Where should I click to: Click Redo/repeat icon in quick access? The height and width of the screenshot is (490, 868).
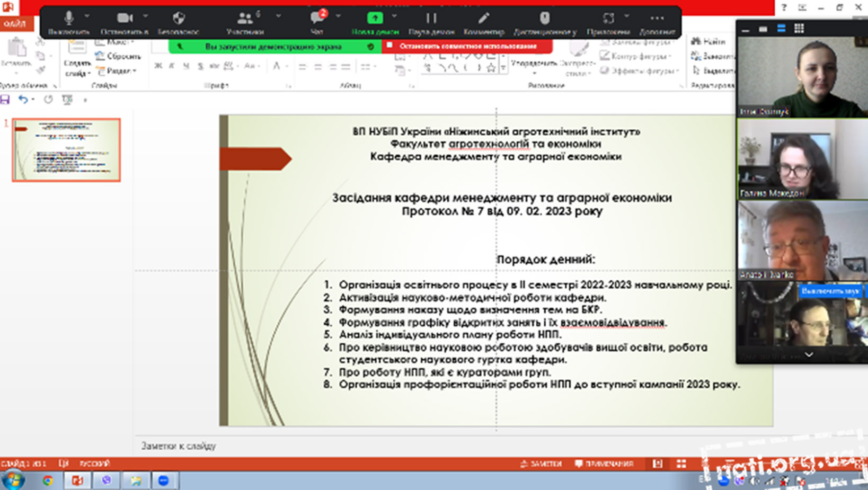tap(48, 99)
